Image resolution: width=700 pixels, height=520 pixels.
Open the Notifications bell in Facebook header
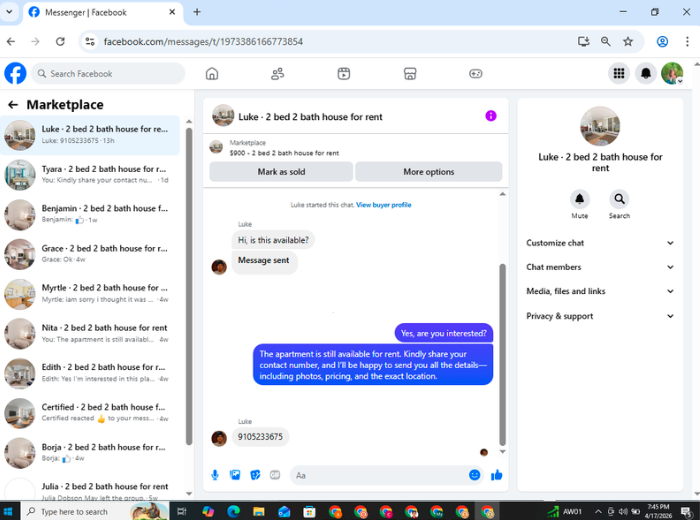(x=646, y=73)
